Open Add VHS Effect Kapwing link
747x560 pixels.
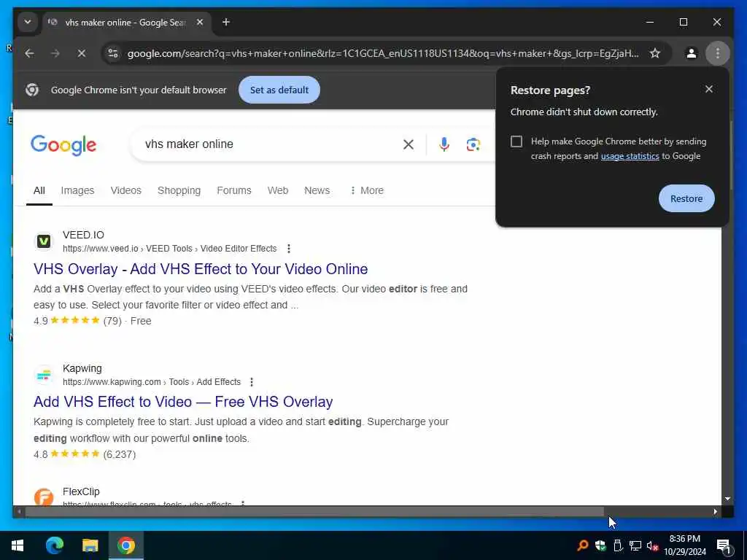tap(183, 402)
